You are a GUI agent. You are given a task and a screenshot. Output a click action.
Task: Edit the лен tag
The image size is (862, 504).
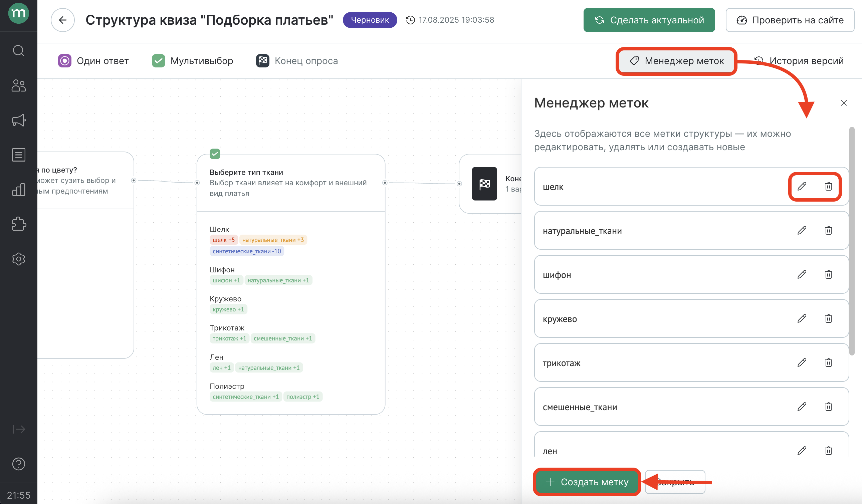pos(802,451)
